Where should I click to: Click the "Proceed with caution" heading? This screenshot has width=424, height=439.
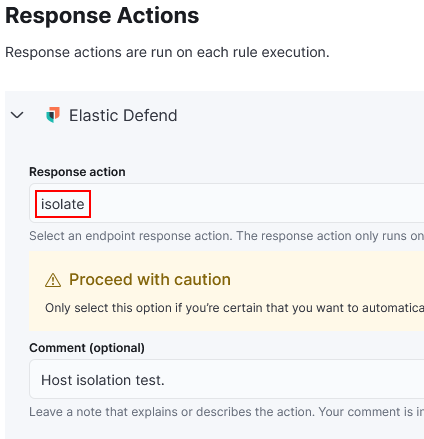click(x=150, y=279)
